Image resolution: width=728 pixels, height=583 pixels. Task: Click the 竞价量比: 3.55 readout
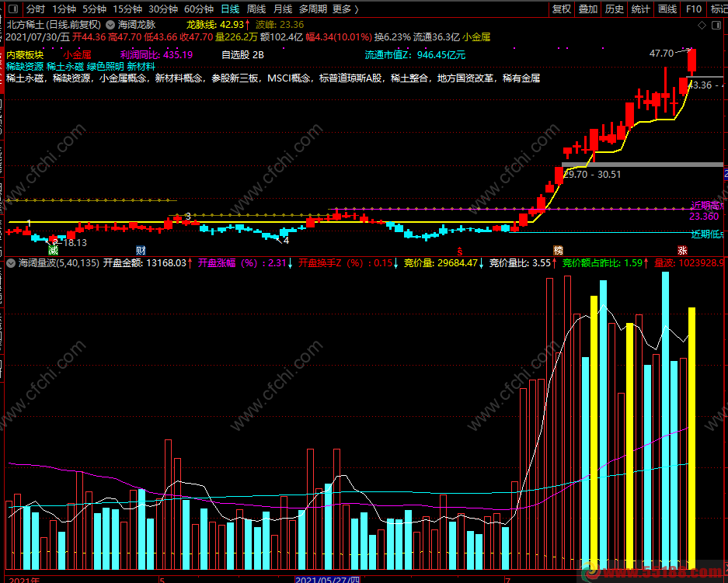tap(520, 263)
